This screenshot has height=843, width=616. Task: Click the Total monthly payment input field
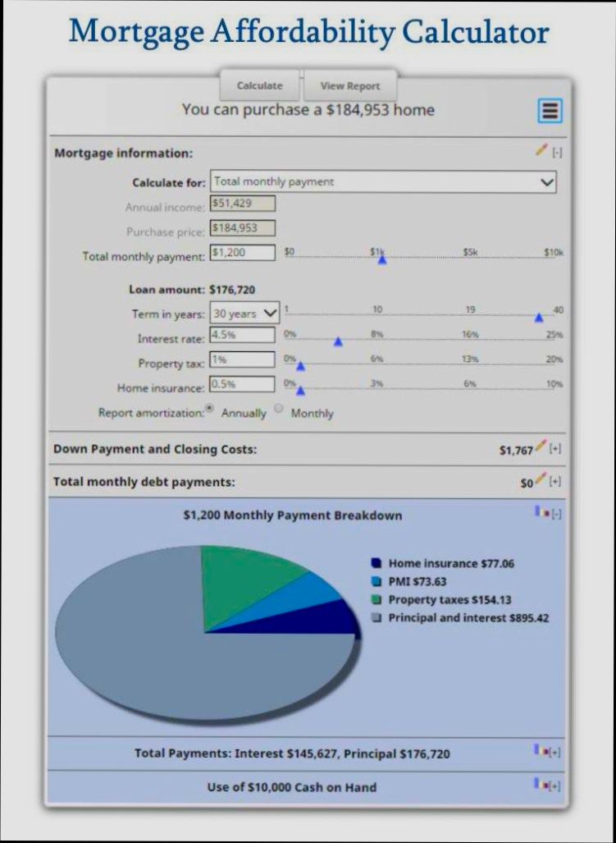tap(243, 253)
